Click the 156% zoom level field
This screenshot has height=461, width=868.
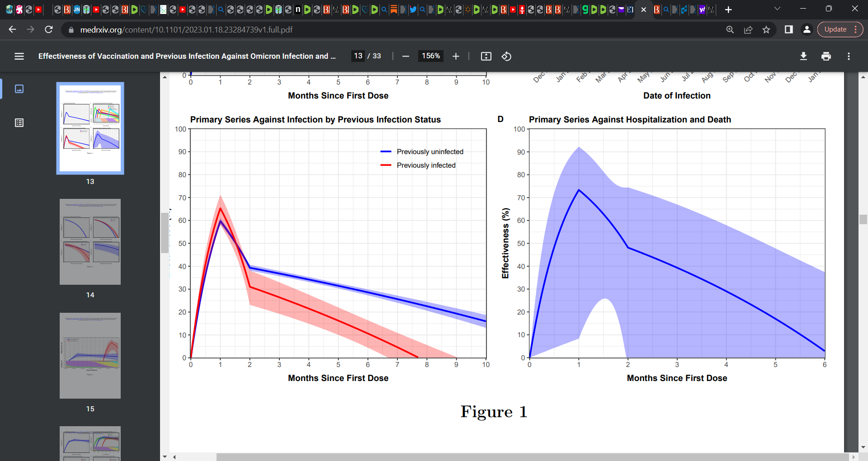coord(430,56)
